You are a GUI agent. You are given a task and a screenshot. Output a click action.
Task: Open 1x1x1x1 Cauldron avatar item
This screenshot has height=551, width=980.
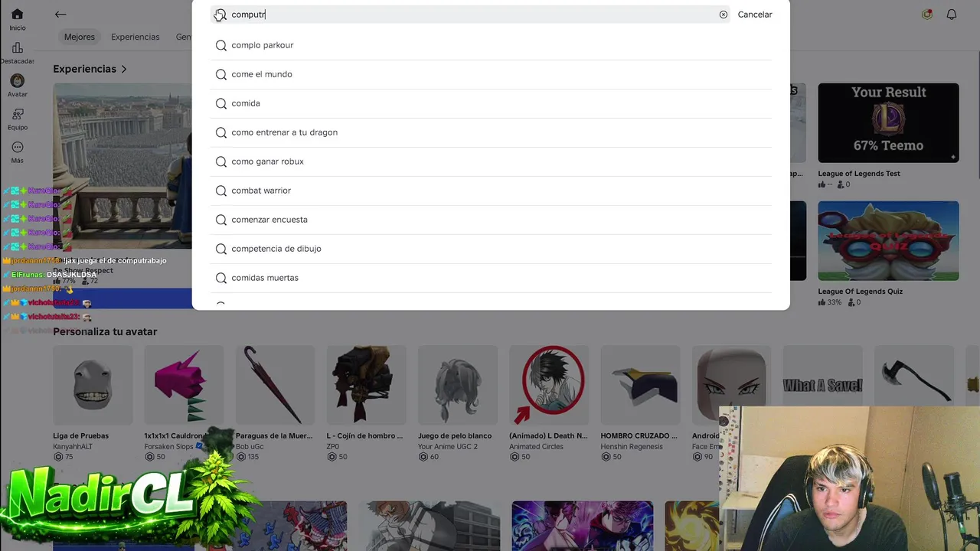pos(184,386)
